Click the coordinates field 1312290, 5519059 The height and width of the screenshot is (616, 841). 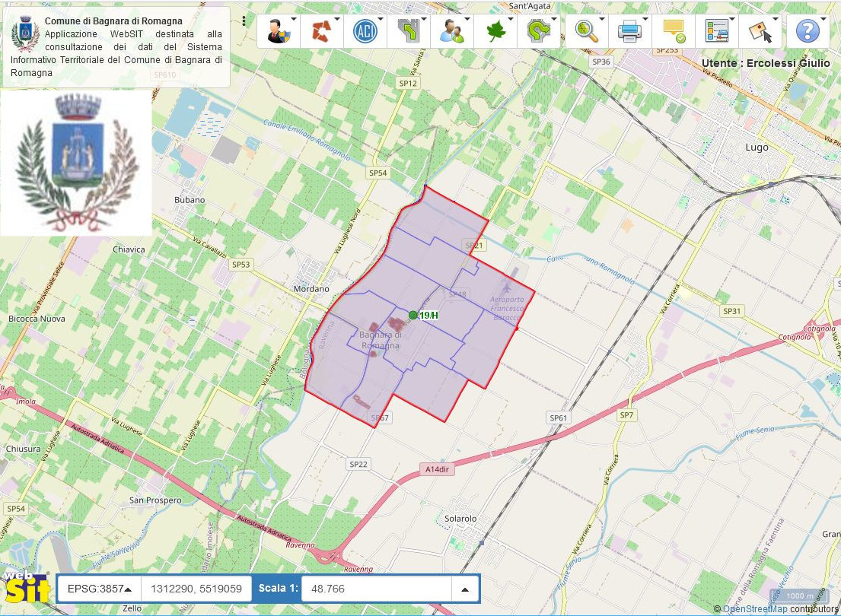[x=196, y=589]
